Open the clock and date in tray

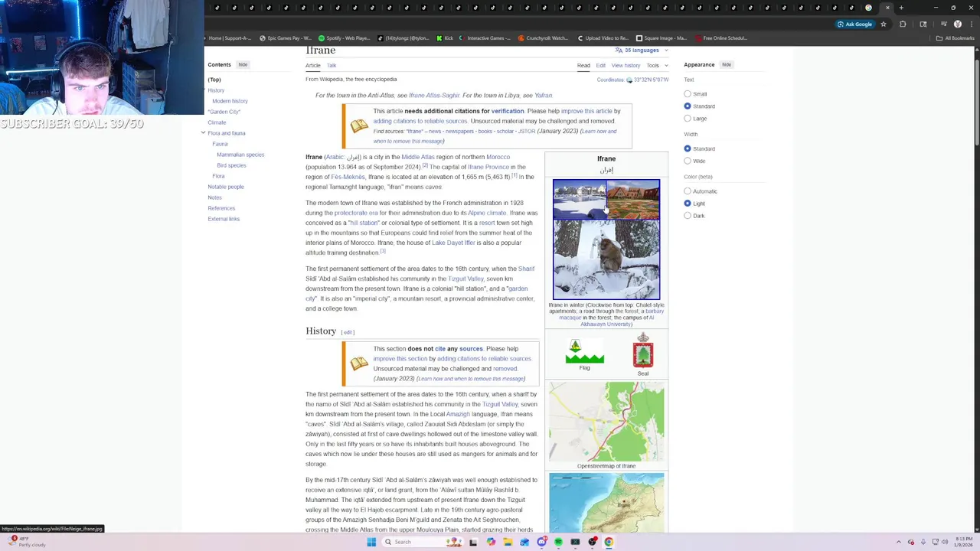coord(965,542)
